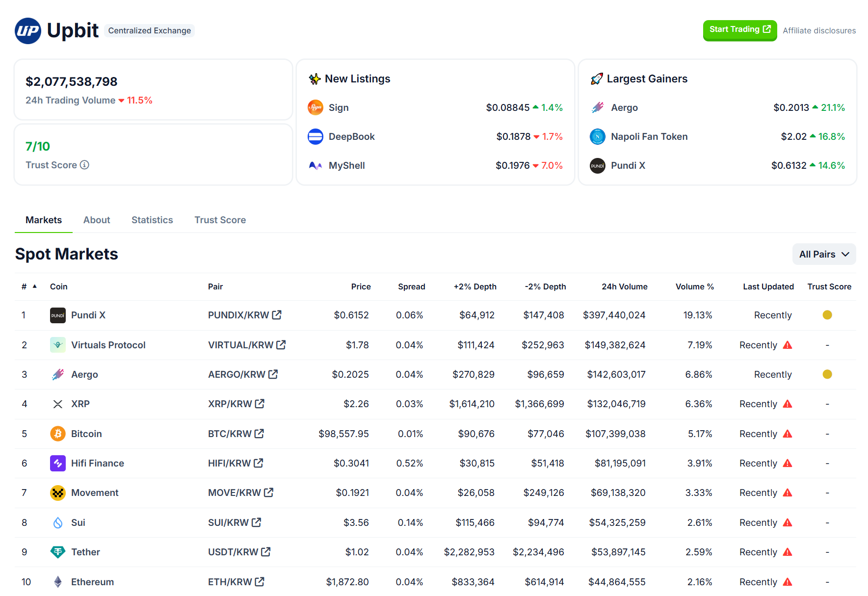
Task: Open the XRP/KRW pair link
Action: (x=236, y=404)
